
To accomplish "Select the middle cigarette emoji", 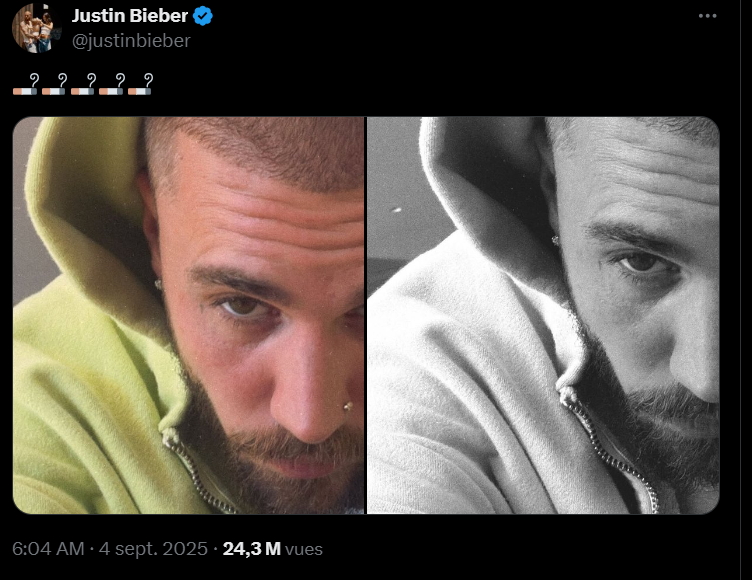I will 83,83.
